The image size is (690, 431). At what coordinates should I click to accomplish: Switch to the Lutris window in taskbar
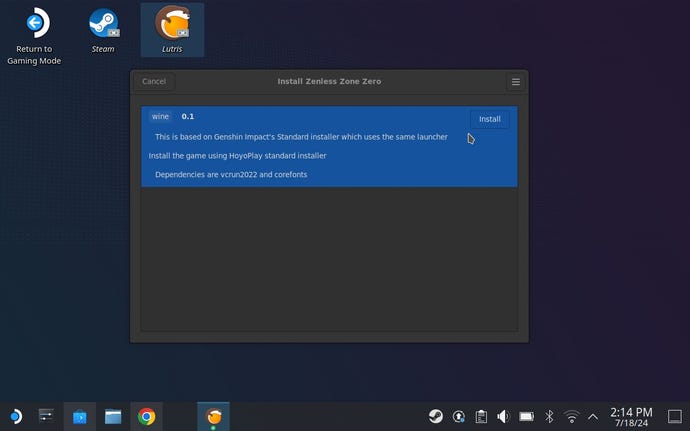point(213,416)
